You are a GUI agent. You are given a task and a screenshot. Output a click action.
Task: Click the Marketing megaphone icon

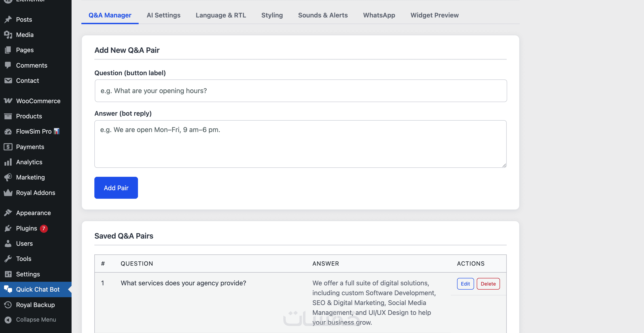8,177
